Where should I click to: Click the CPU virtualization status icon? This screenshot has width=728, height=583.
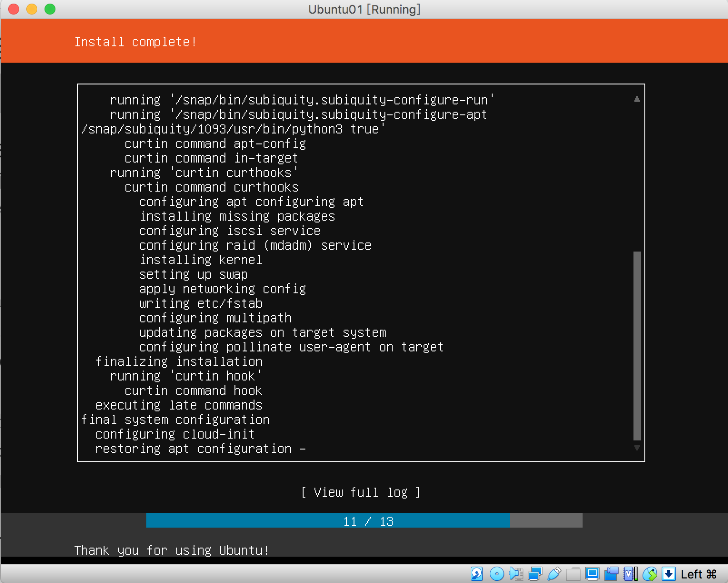coord(631,574)
